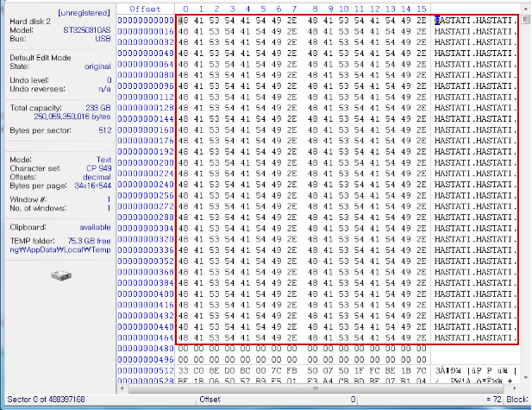Click the Bus value USB

point(103,39)
